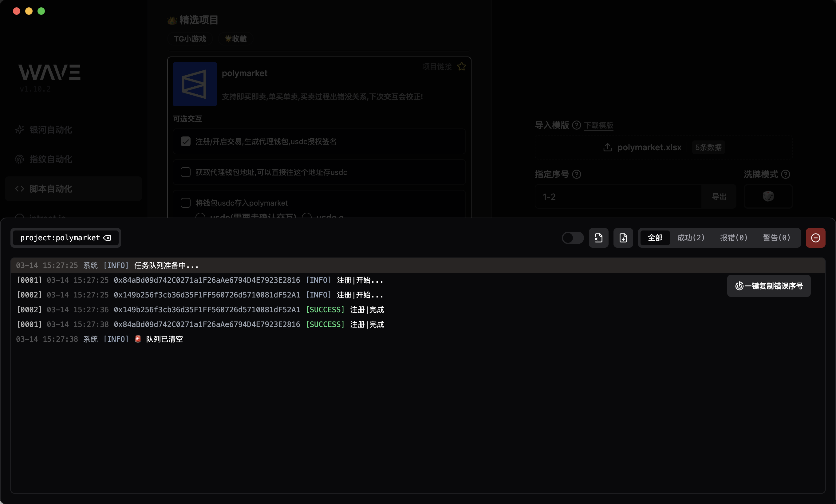Open 脚本自动化 in the sidebar
Screen dimensions: 836x504
click(51, 189)
